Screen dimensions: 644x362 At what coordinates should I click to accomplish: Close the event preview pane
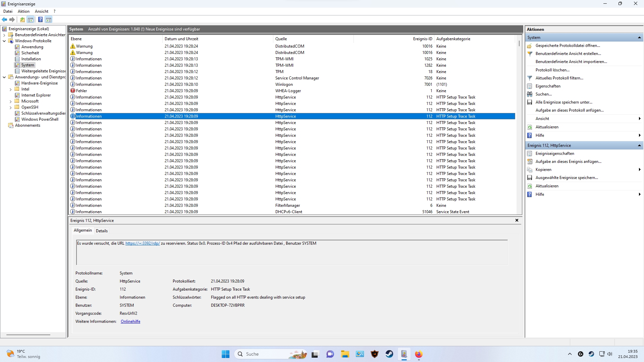517,221
